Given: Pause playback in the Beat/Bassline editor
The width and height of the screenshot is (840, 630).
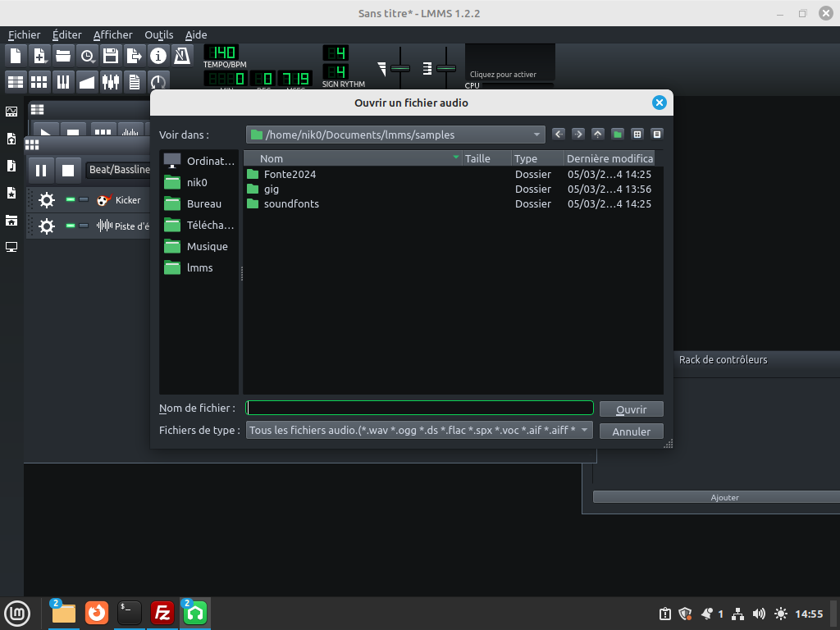Looking at the screenshot, I should pyautogui.click(x=41, y=171).
